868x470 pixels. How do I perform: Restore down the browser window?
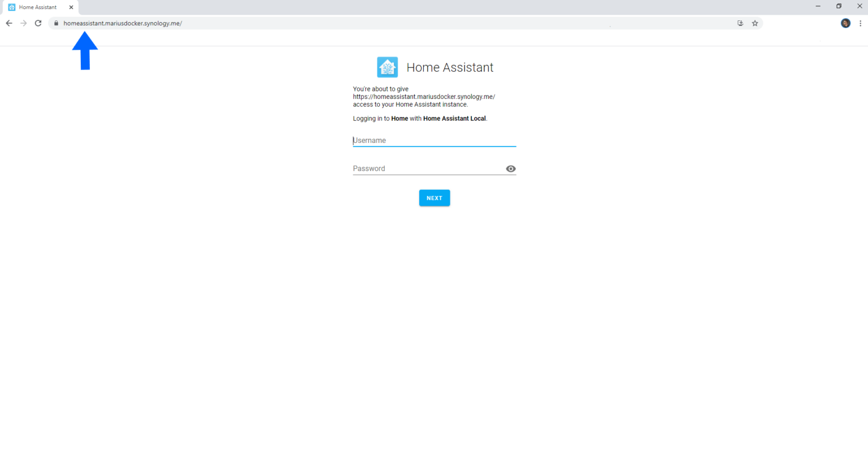[x=839, y=6]
